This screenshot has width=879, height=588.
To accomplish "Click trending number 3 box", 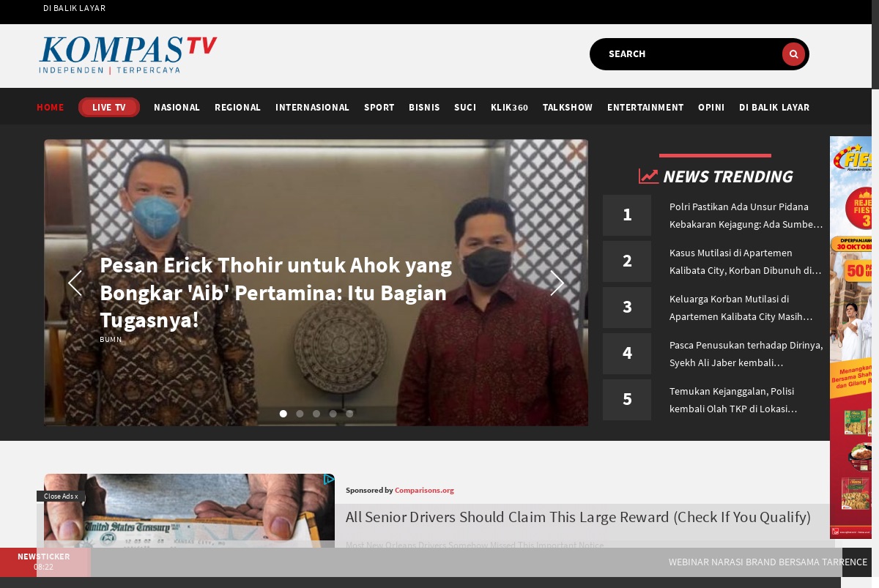I will coord(627,308).
